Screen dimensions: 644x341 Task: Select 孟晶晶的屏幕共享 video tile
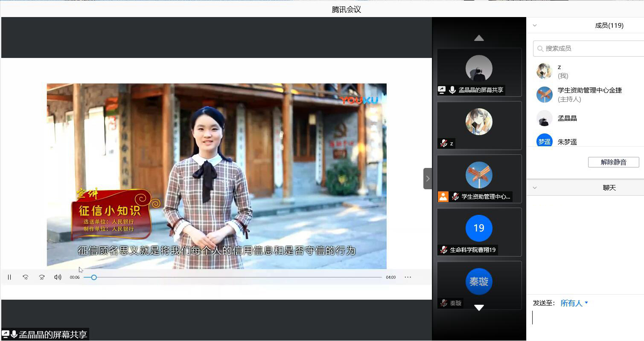click(479, 72)
